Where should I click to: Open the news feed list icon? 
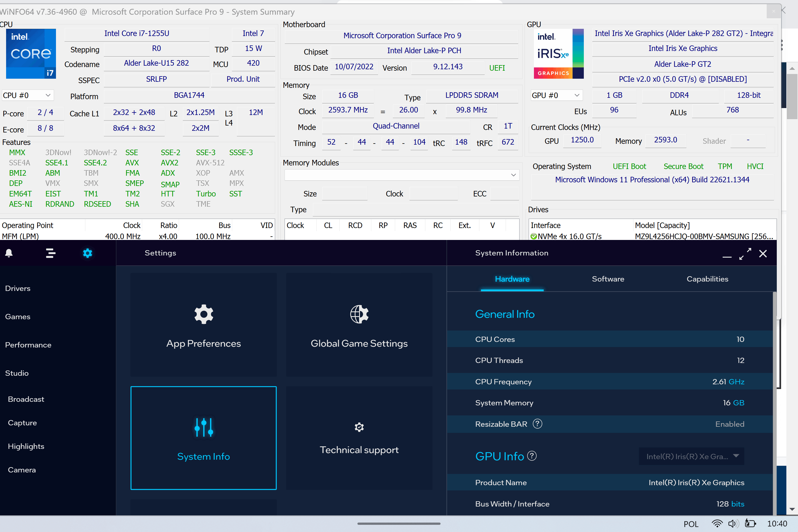point(50,253)
